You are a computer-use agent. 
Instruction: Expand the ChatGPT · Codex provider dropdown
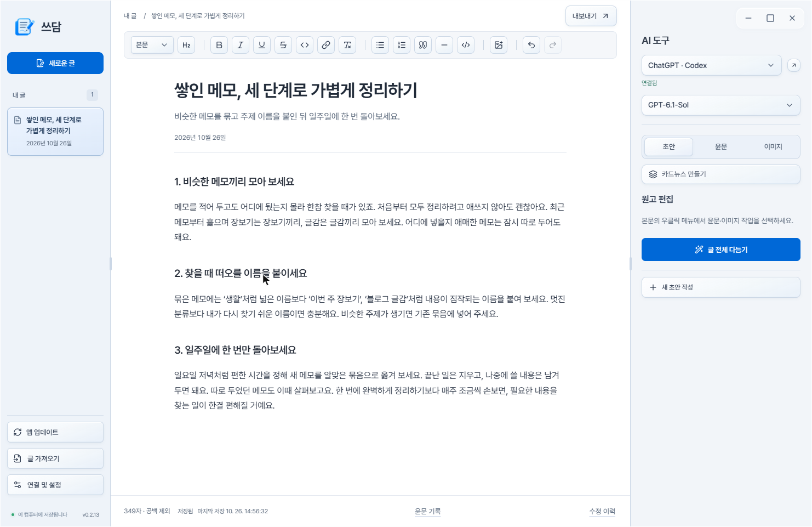click(711, 65)
